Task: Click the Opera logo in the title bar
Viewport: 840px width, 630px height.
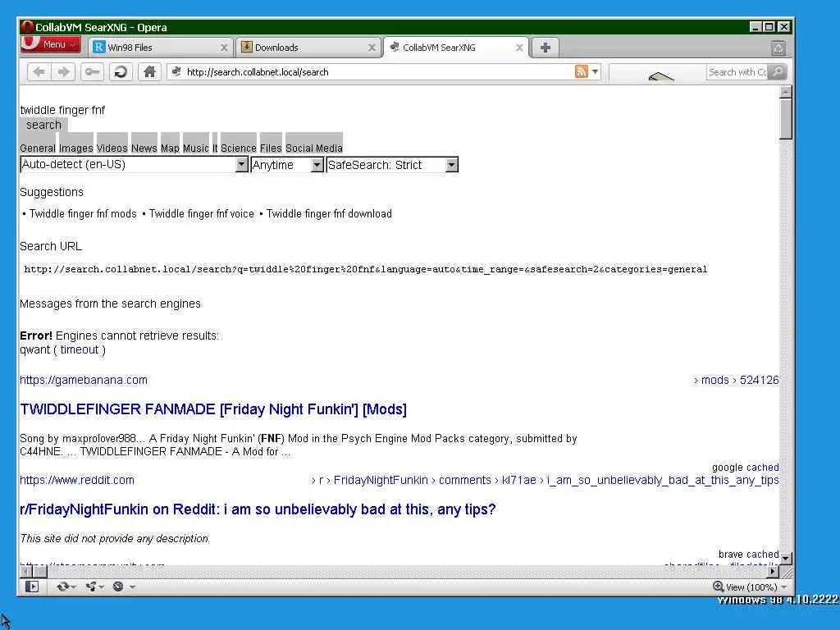Action: tap(27, 27)
